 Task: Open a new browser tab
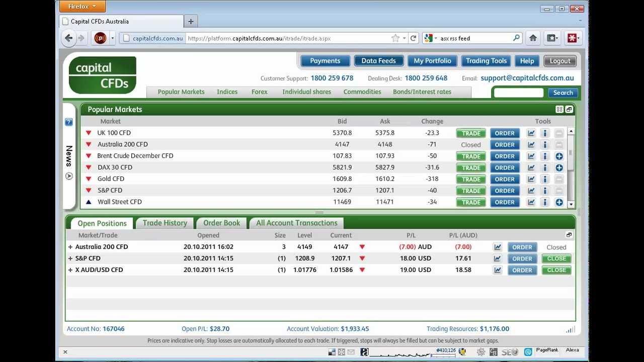[x=191, y=22]
